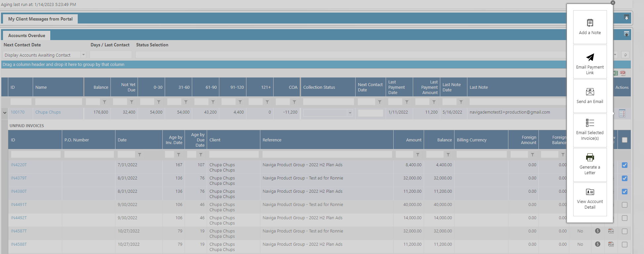Image resolution: width=644 pixels, height=254 pixels.
Task: Open Display Accounts Awaiting Contact dropdown
Action: coord(83,55)
